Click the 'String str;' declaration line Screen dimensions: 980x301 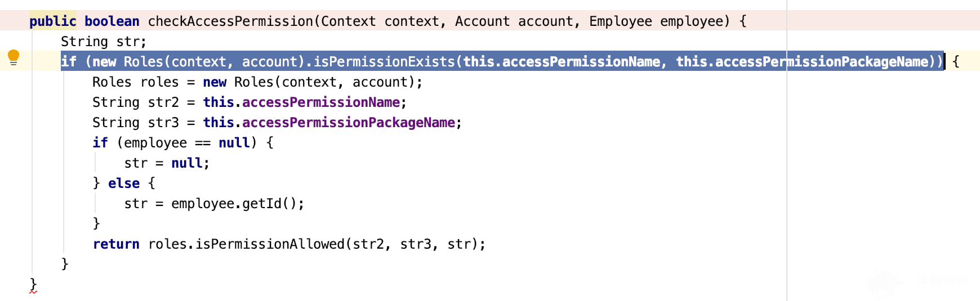104,42
